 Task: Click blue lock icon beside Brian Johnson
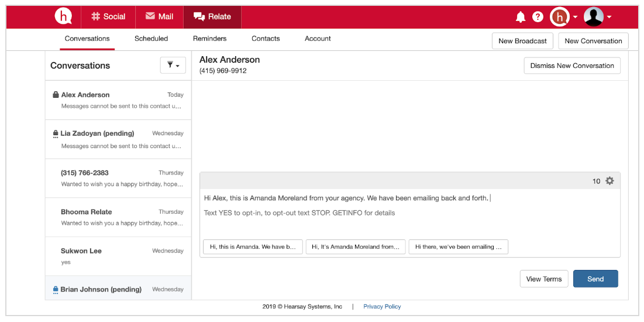[56, 290]
